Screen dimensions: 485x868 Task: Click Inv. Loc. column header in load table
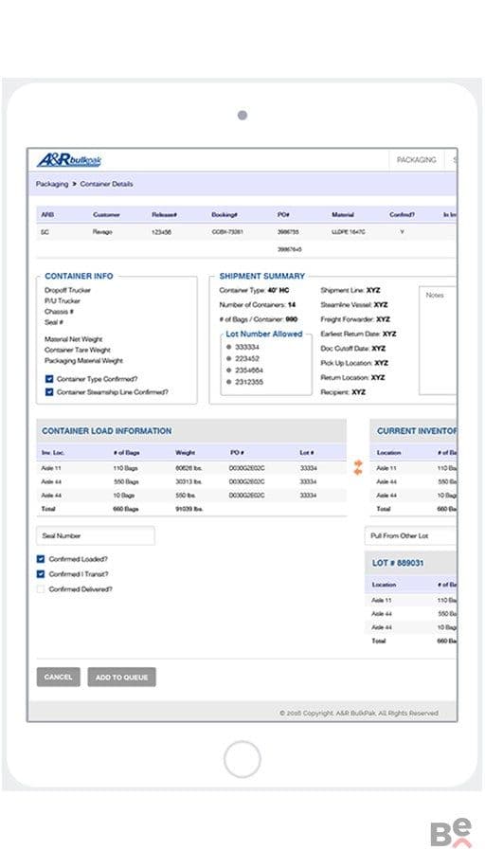pyautogui.click(x=53, y=453)
